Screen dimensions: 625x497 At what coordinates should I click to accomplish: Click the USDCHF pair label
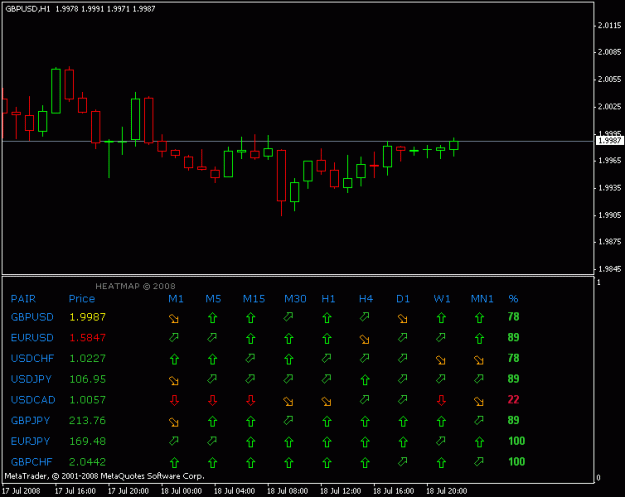pos(32,359)
